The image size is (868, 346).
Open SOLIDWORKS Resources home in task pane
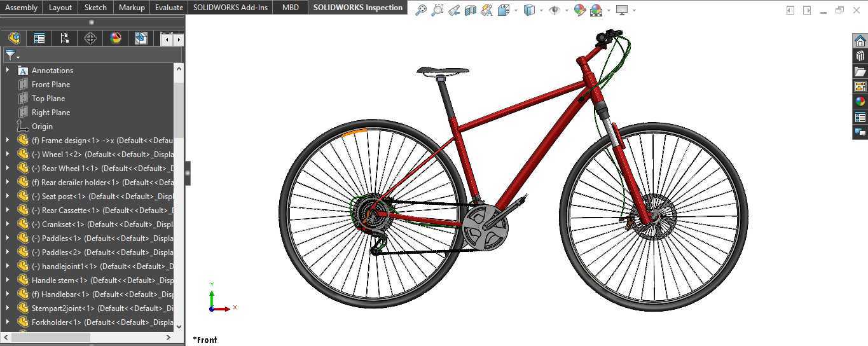[860, 41]
